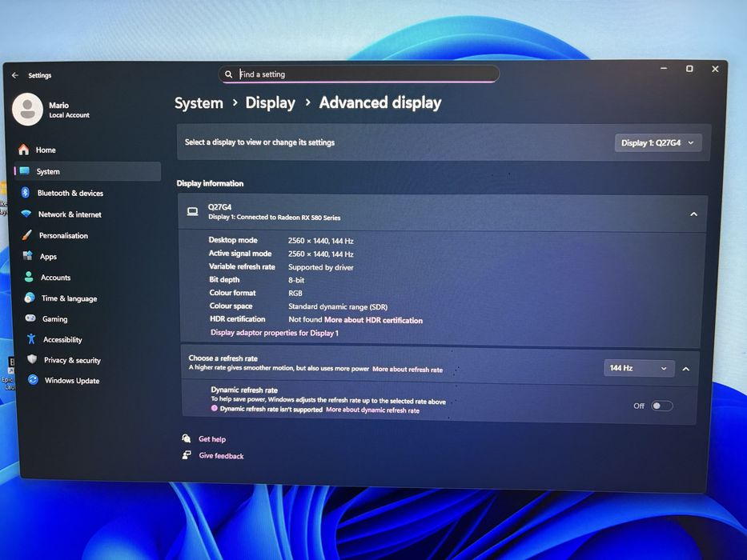Click the Personalisation brush icon
The width and height of the screenshot is (747, 560).
coord(27,234)
